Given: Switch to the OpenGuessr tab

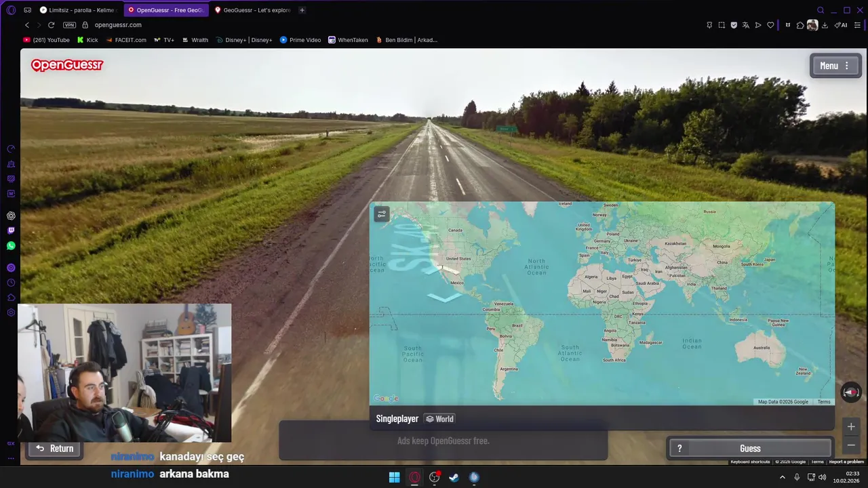Looking at the screenshot, I should click(x=165, y=10).
